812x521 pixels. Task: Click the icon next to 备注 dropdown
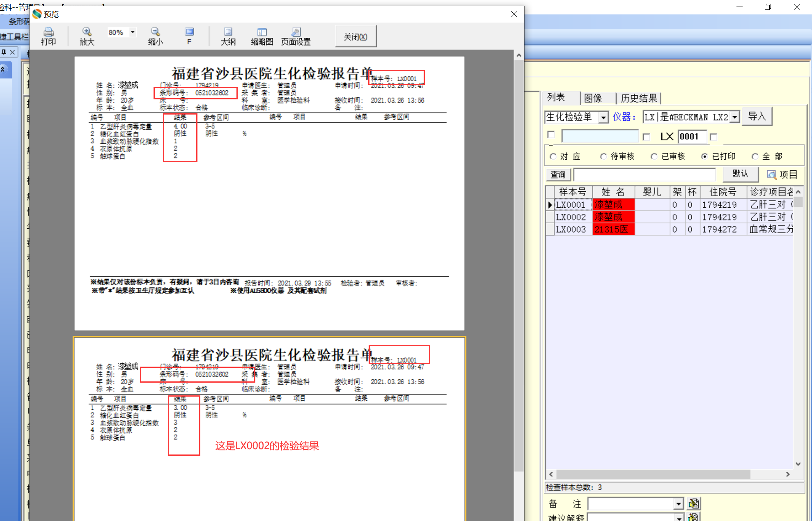click(694, 503)
